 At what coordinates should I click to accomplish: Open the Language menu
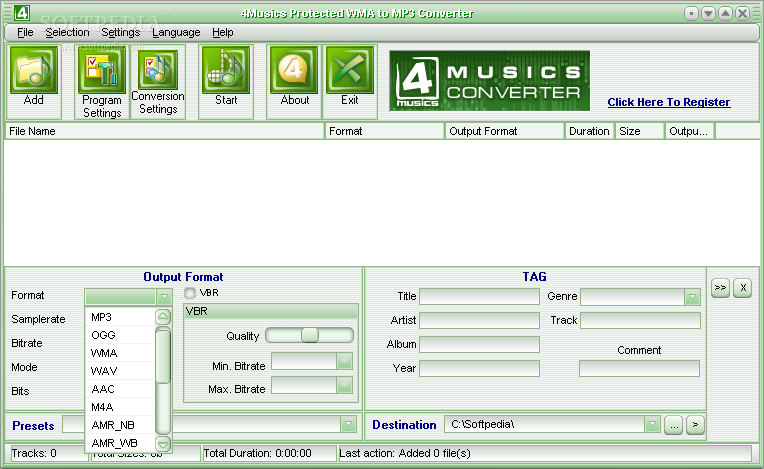click(x=176, y=32)
